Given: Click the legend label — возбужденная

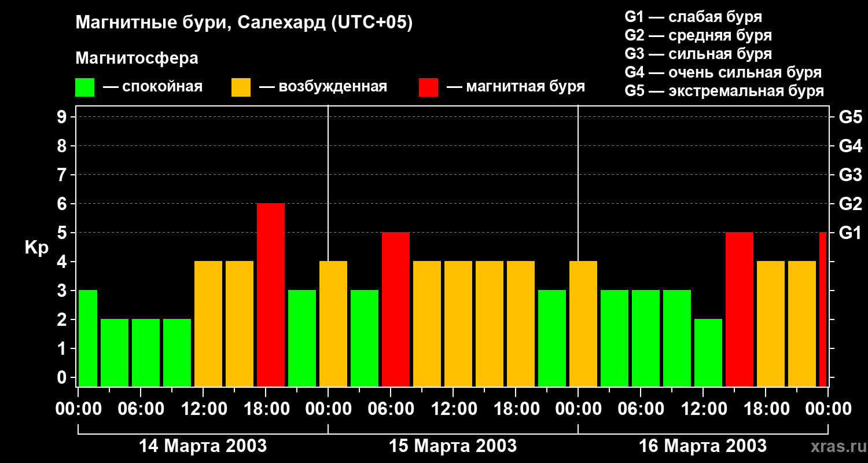Looking at the screenshot, I should [323, 87].
